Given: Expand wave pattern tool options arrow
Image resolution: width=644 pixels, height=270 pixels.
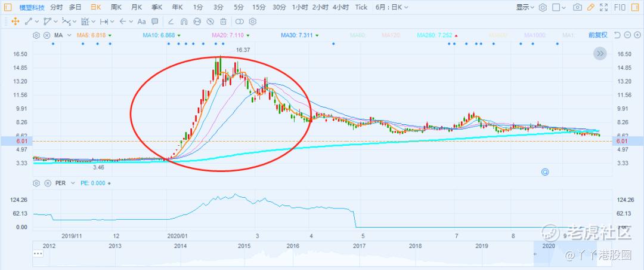Looking at the screenshot, I should (75, 22).
